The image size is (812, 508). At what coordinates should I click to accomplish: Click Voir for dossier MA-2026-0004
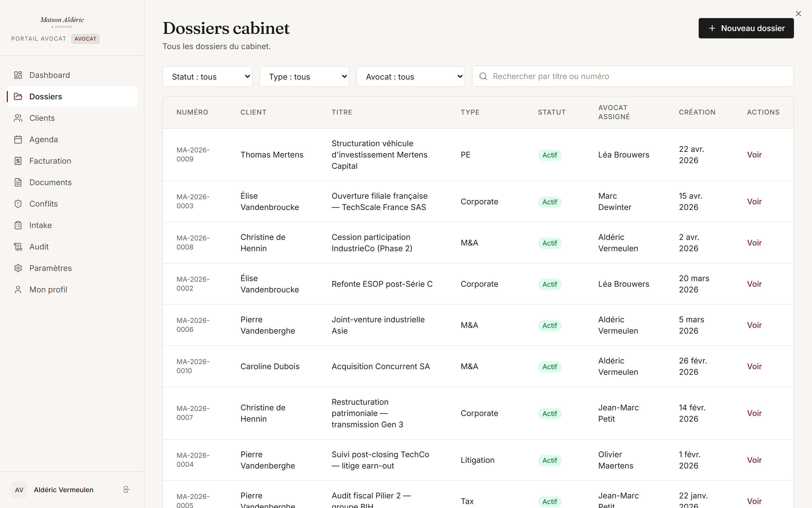pyautogui.click(x=754, y=460)
